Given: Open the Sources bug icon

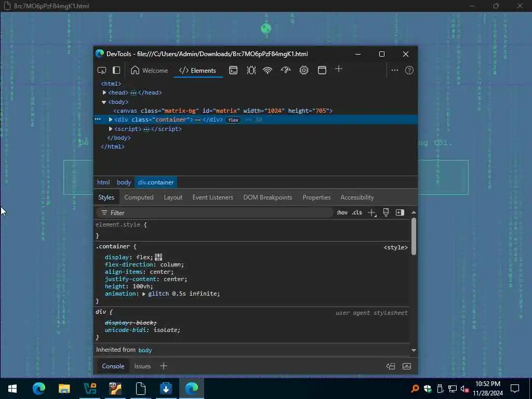Looking at the screenshot, I should [x=251, y=70].
